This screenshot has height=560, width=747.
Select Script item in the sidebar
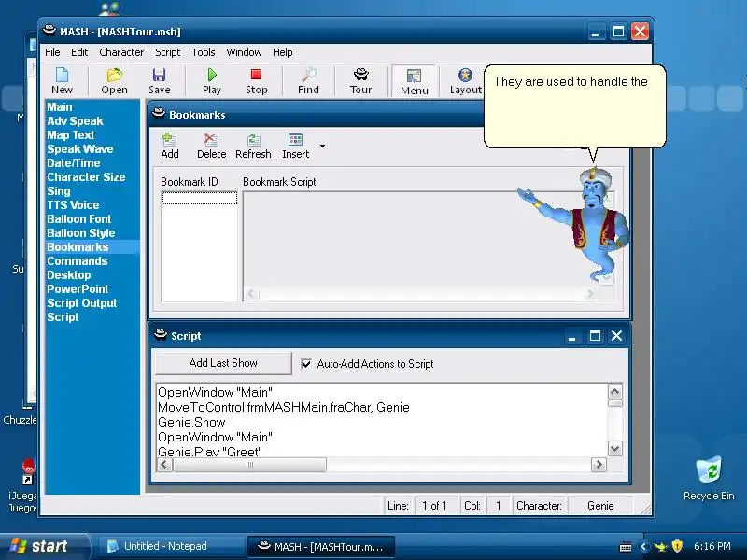point(63,316)
